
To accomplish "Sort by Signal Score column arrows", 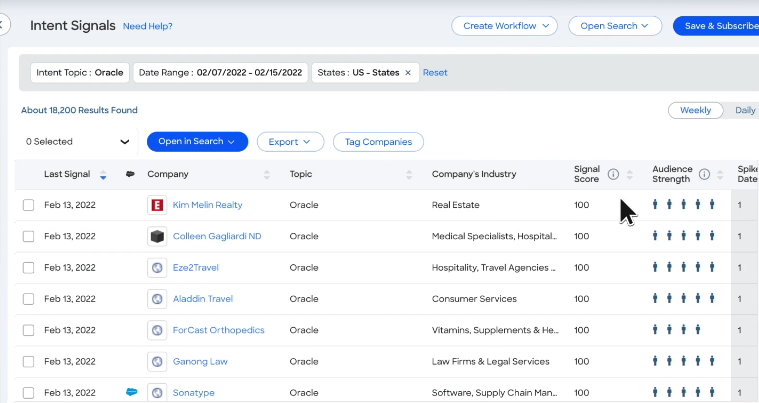I will point(630,175).
